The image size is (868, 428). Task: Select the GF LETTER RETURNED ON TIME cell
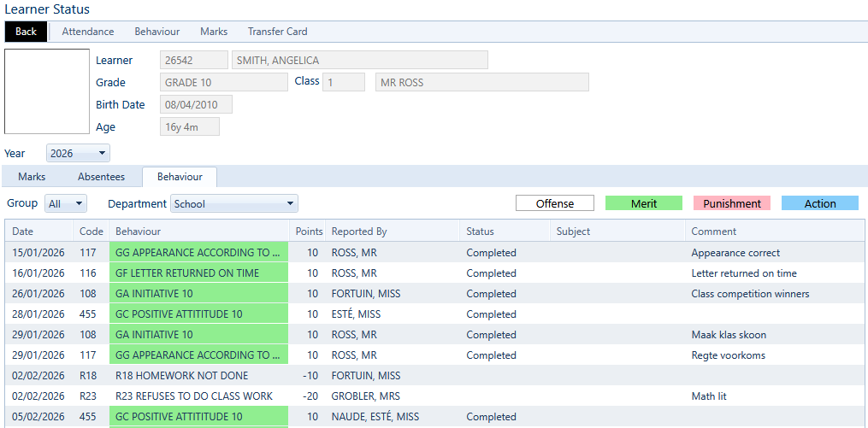199,273
